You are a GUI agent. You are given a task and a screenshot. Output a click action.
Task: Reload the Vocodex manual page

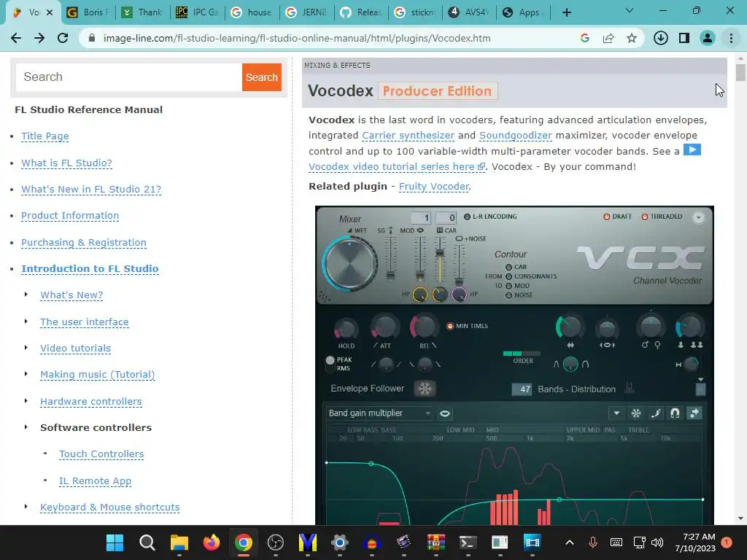coord(63,38)
